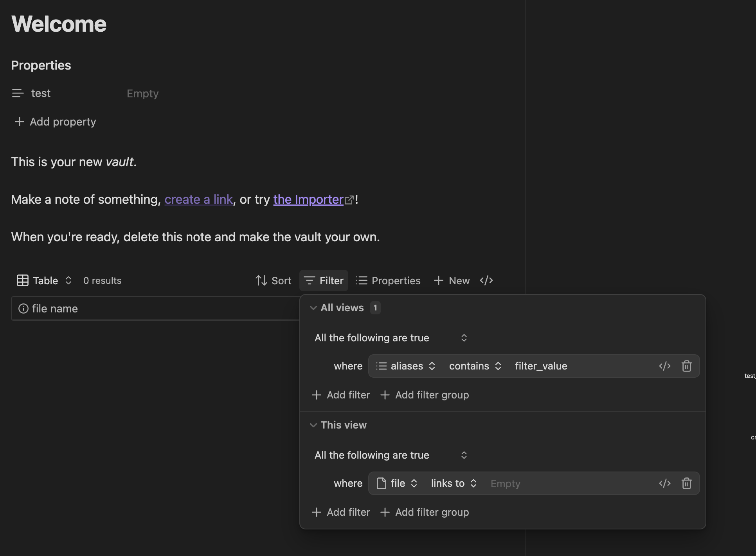756x556 pixels.
Task: Open the Importer link
Action: 308,199
